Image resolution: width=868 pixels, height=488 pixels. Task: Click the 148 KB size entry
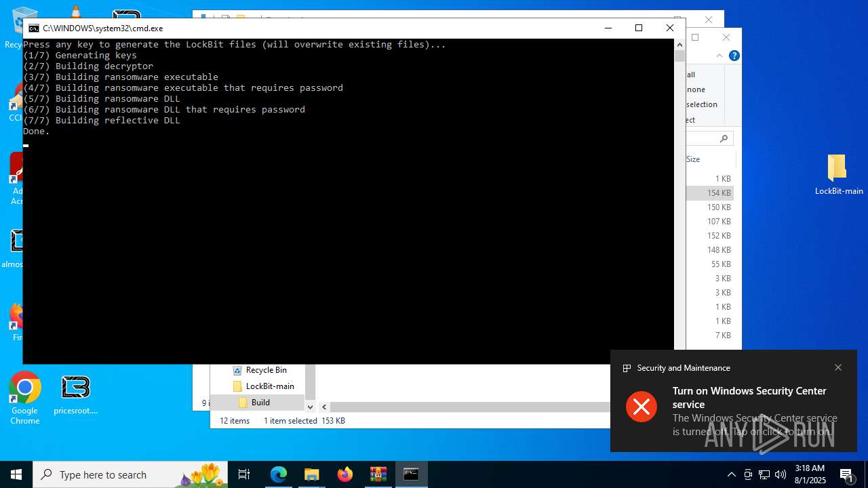pos(719,250)
